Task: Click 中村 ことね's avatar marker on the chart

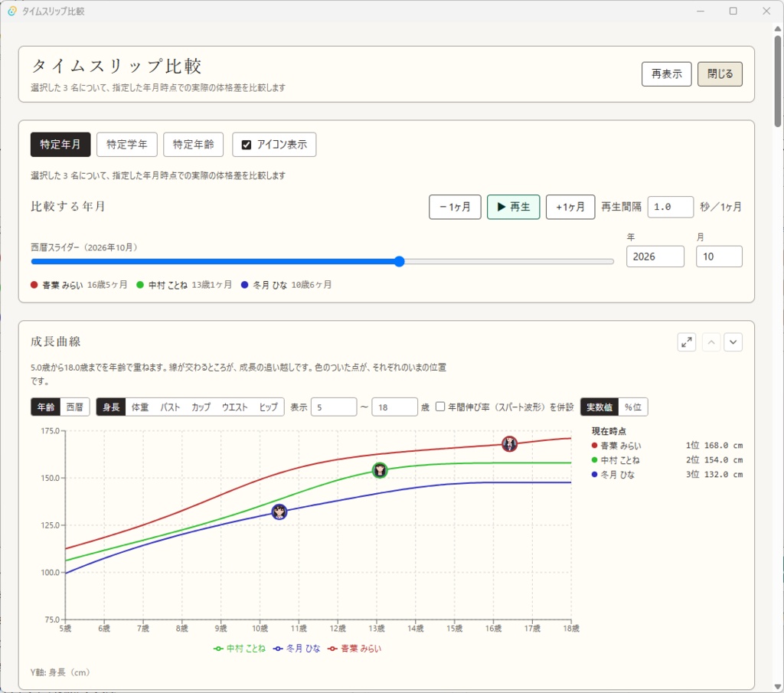Action: pos(380,470)
